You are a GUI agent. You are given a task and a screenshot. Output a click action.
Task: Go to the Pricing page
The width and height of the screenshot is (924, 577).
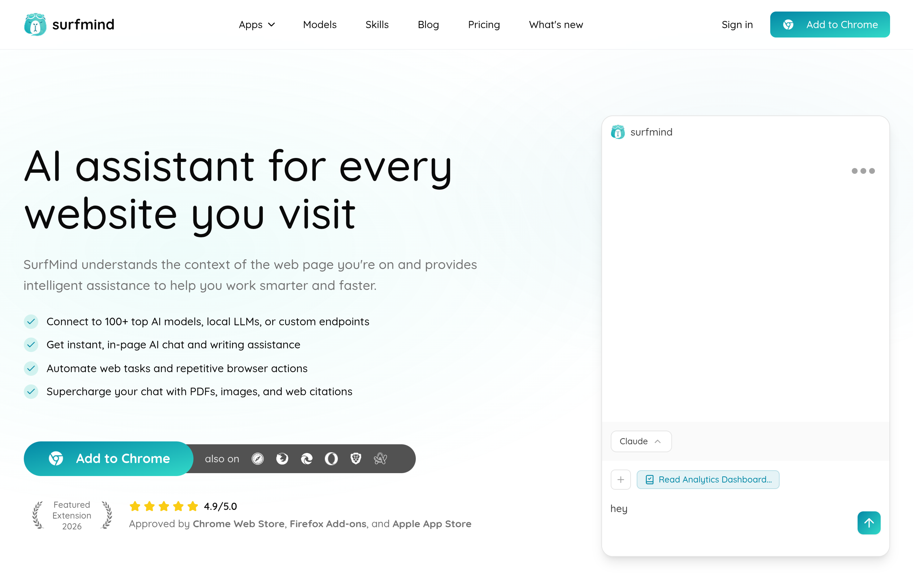click(x=484, y=25)
